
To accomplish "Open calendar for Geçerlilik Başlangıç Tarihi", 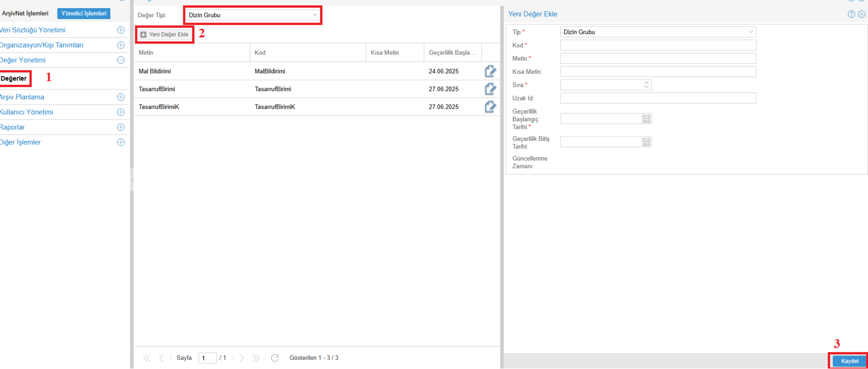I will 646,119.
